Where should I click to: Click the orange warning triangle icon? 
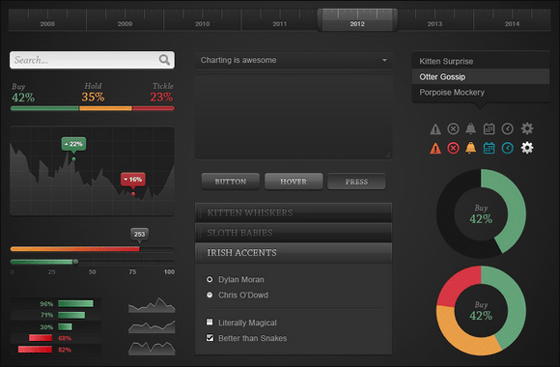coord(435,148)
